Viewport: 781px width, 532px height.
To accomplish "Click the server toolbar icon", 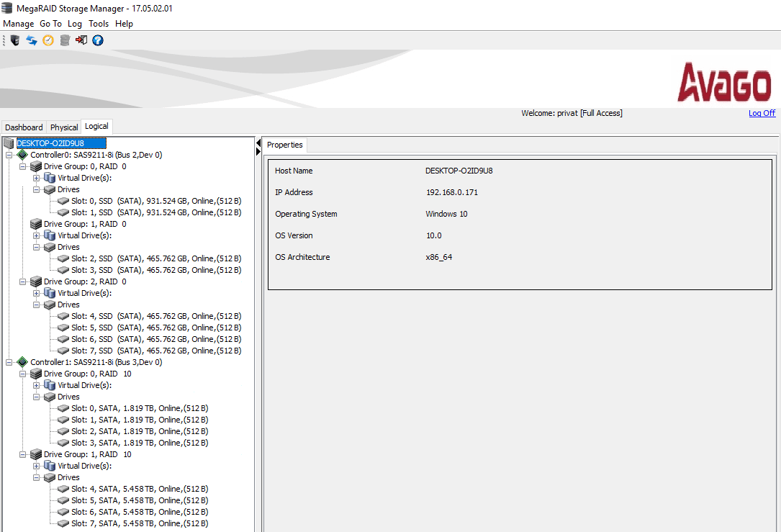I will pyautogui.click(x=15, y=40).
